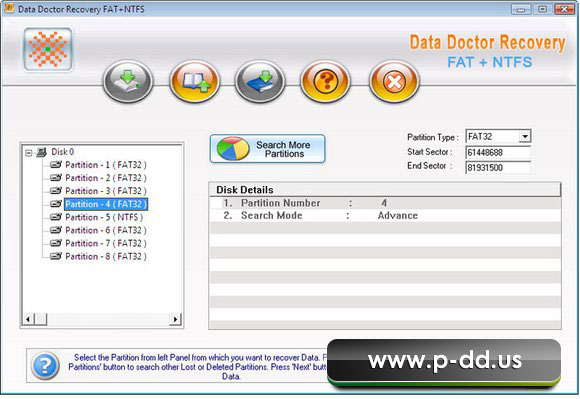Click the blue question mark info icon
The height and width of the screenshot is (399, 580).
point(45,366)
